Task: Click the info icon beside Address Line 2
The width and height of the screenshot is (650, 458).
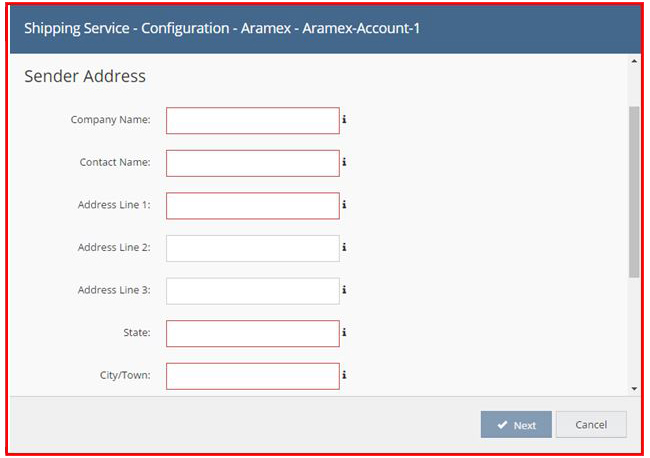Action: 344,247
